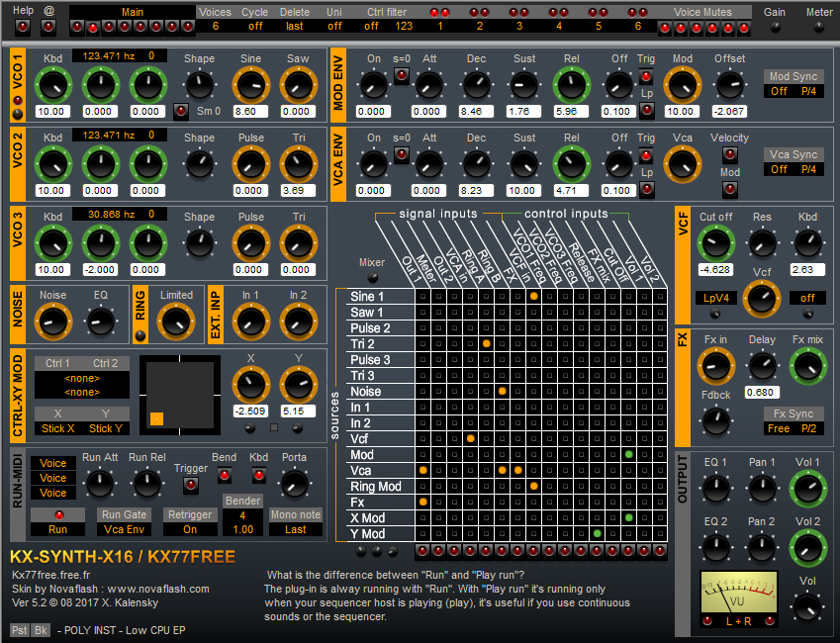Click the last Voice Mutes LED
840x643 pixels.
(x=744, y=29)
